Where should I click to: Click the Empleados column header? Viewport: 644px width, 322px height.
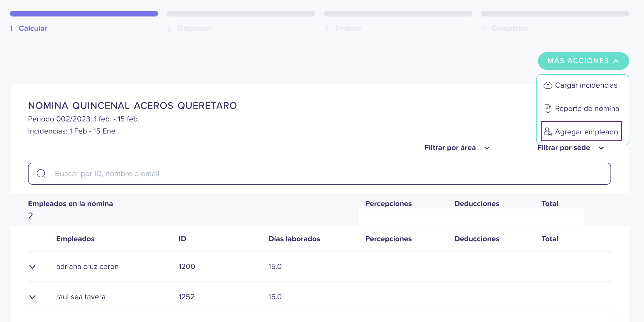(75, 239)
